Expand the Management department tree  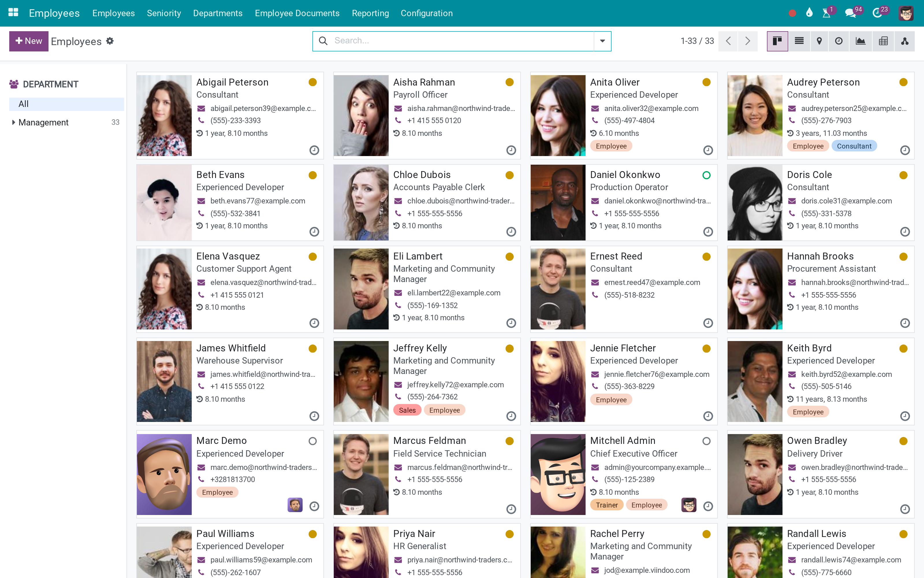pyautogui.click(x=13, y=122)
